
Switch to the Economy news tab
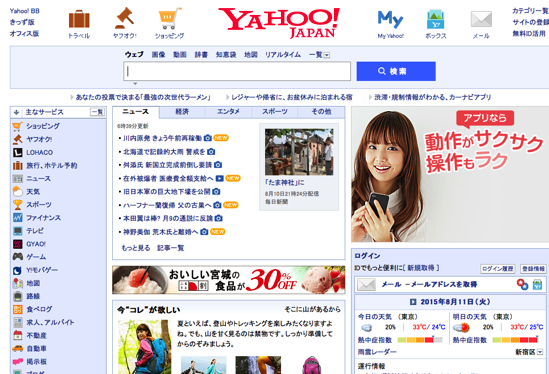pyautogui.click(x=182, y=112)
